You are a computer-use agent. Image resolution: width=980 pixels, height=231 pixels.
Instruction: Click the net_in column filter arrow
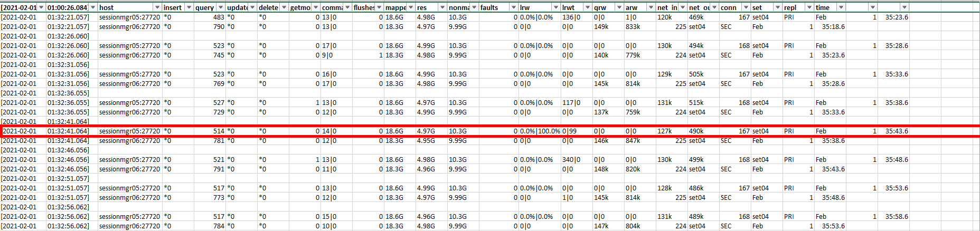click(x=682, y=7)
